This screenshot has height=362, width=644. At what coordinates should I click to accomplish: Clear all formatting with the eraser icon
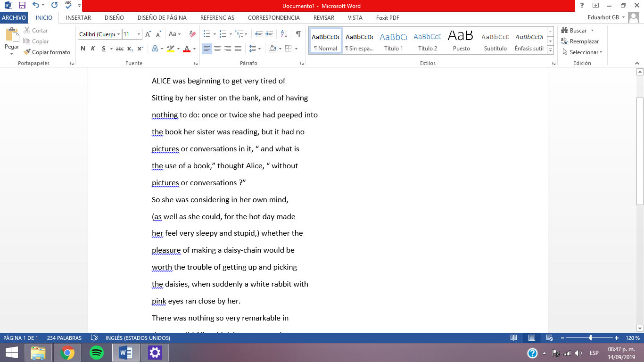(192, 34)
